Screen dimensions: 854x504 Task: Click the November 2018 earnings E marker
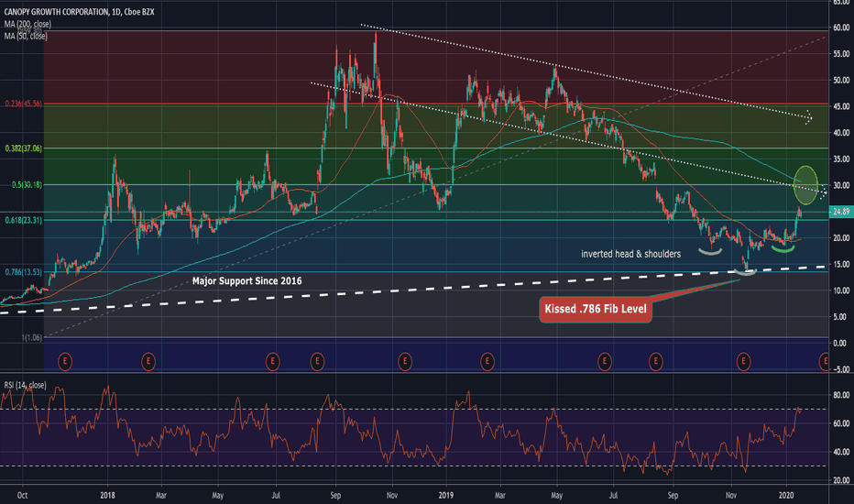(x=404, y=361)
